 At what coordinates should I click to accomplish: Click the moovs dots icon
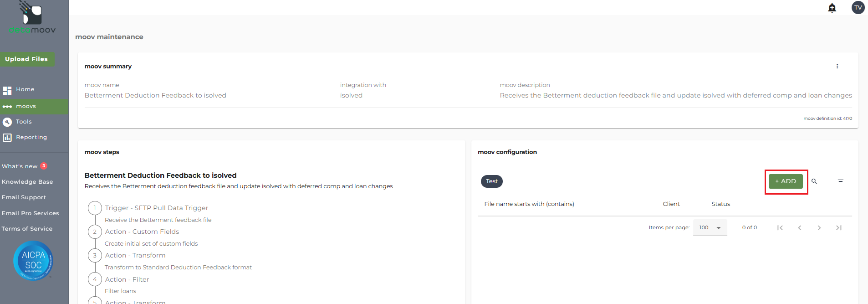pyautogui.click(x=7, y=107)
